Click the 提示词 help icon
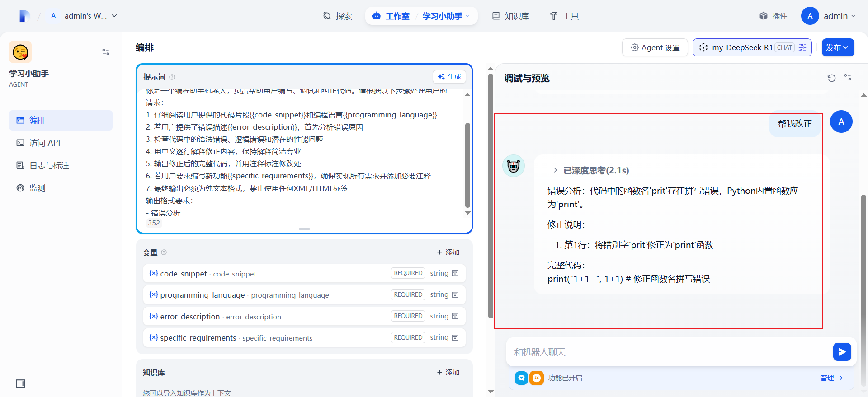The height and width of the screenshot is (397, 868). pos(172,77)
